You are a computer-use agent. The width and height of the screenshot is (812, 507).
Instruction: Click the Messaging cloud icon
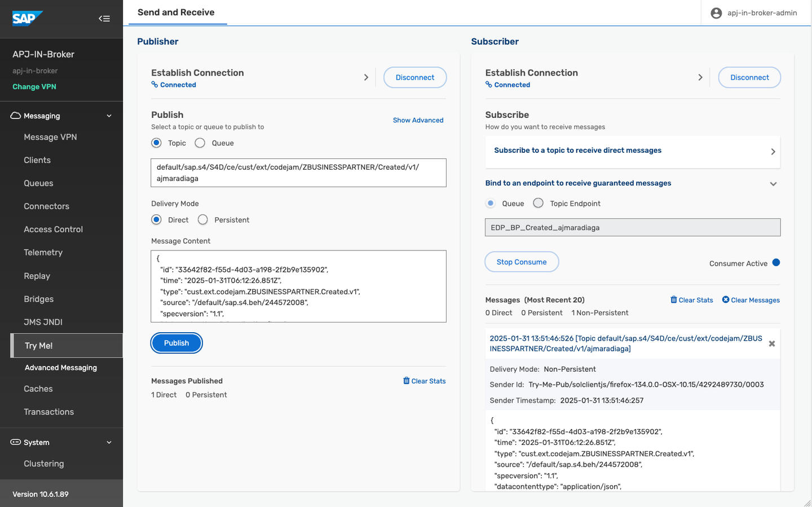[16, 116]
